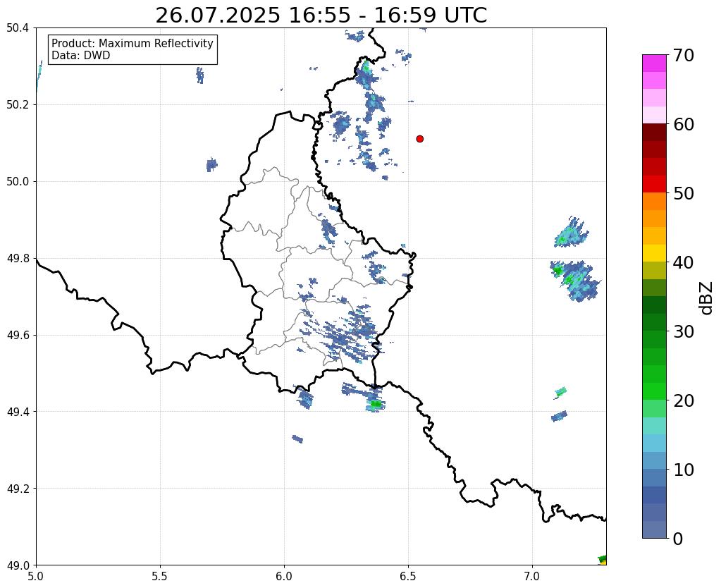This screenshot has width=721, height=588.
Task: Click the longitude tick label '5.5'
Action: [160, 576]
